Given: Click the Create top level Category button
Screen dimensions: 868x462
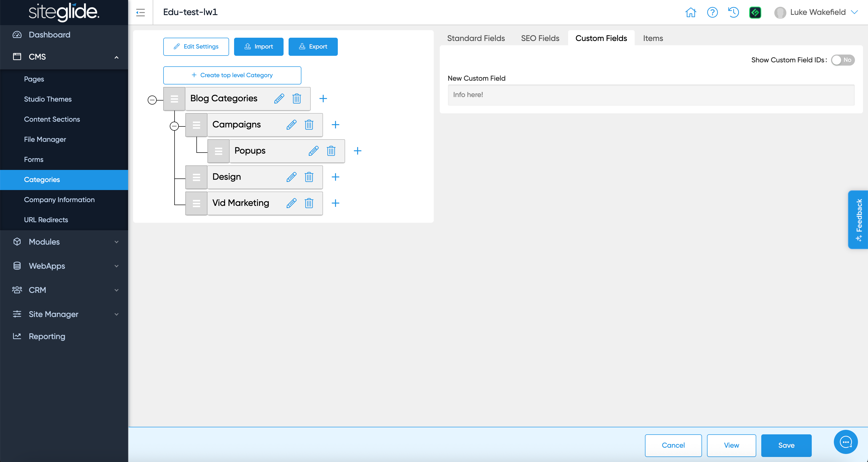Looking at the screenshot, I should [x=232, y=75].
